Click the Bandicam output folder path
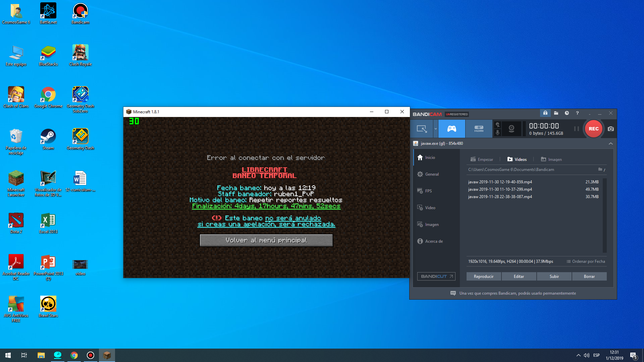Screen dimensions: 644x362 511,170
